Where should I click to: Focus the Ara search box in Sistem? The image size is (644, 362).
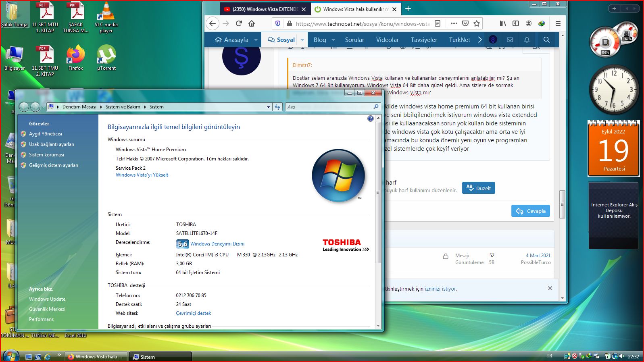pos(332,107)
